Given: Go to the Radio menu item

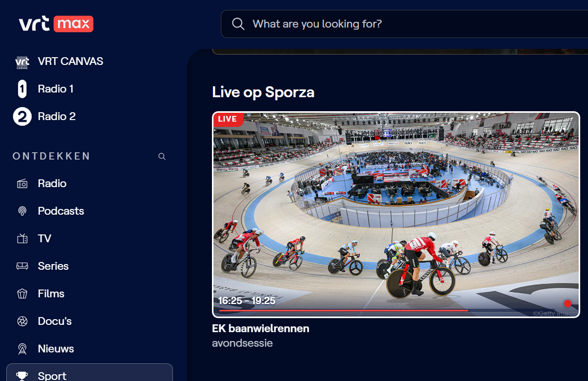Looking at the screenshot, I should [52, 183].
